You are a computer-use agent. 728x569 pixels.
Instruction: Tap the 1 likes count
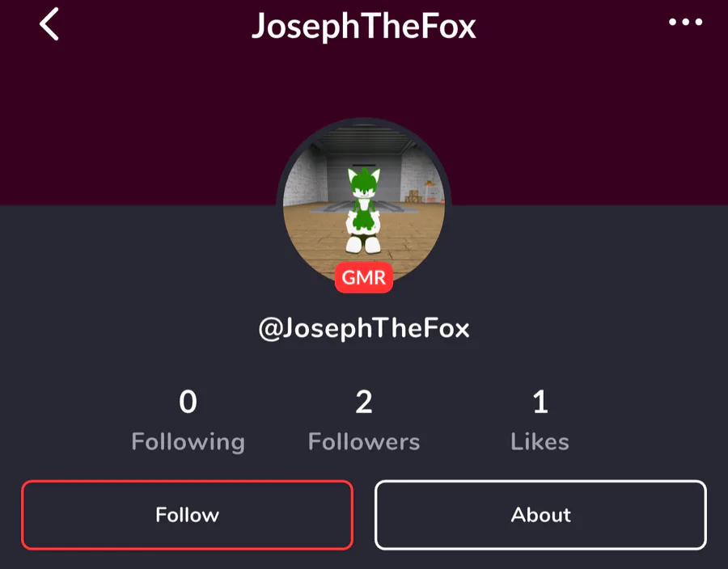click(540, 402)
